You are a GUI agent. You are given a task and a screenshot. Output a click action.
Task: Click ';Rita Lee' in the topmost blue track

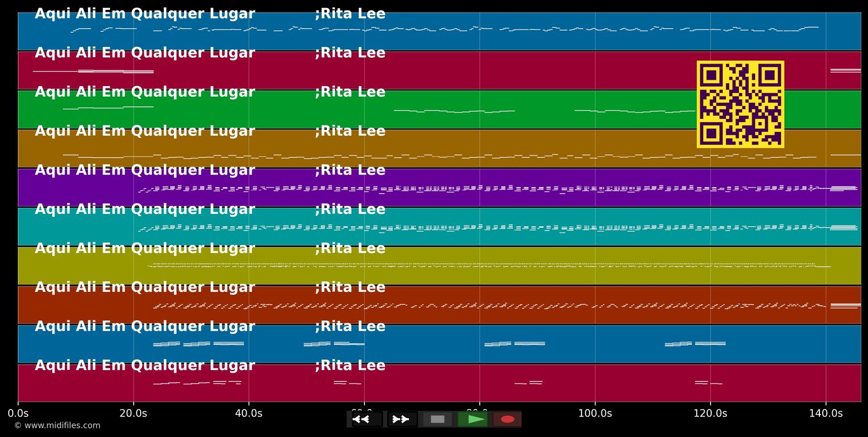350,14
